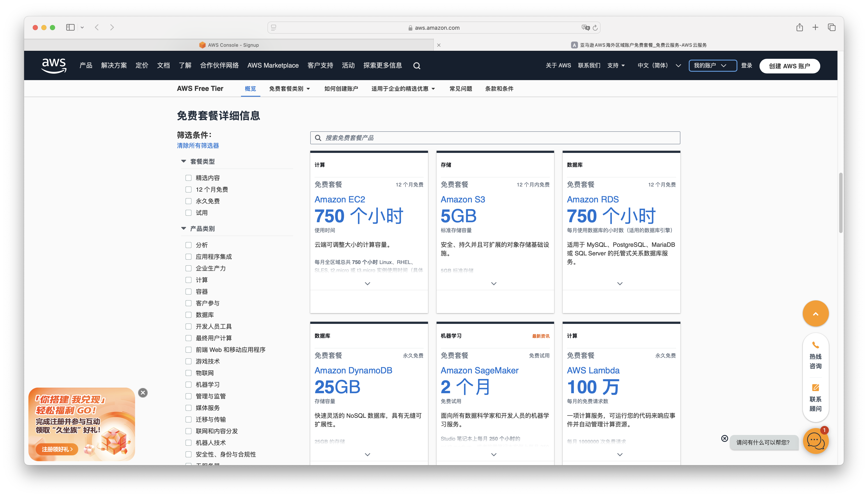Click the reader mode icon in address bar

tap(273, 28)
